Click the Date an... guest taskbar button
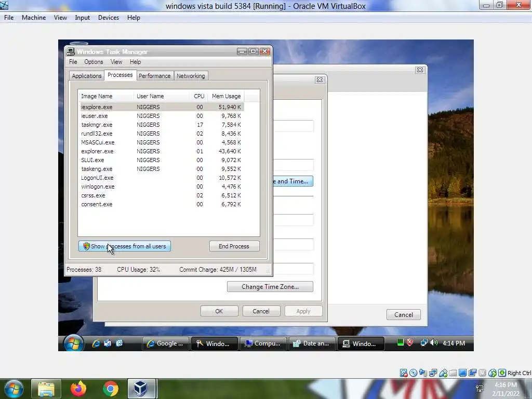The image size is (532, 399). tap(312, 343)
